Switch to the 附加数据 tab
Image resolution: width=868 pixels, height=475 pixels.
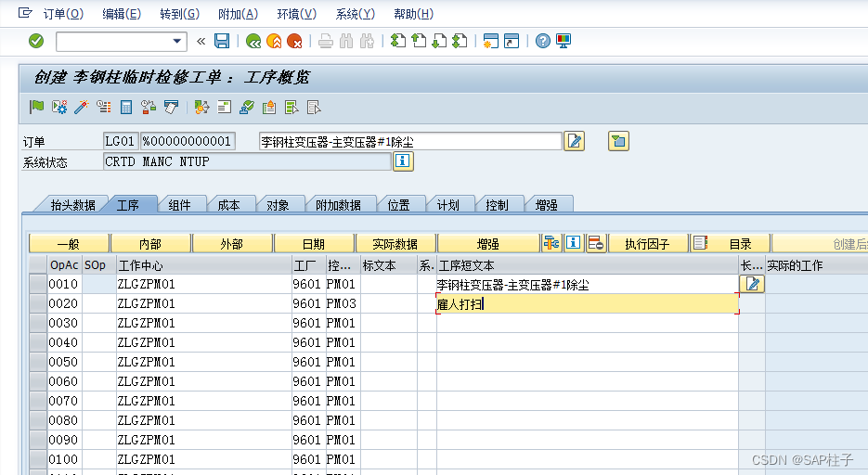coord(338,205)
